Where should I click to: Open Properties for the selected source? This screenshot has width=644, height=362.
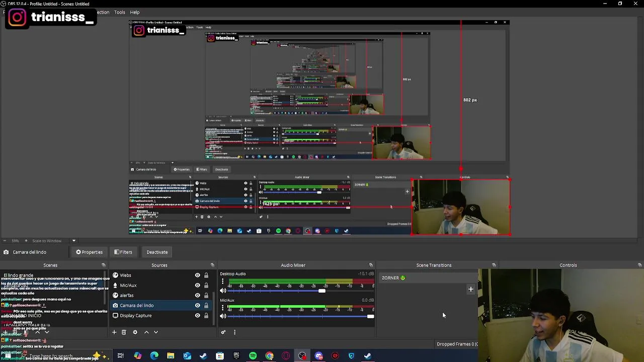point(90,252)
